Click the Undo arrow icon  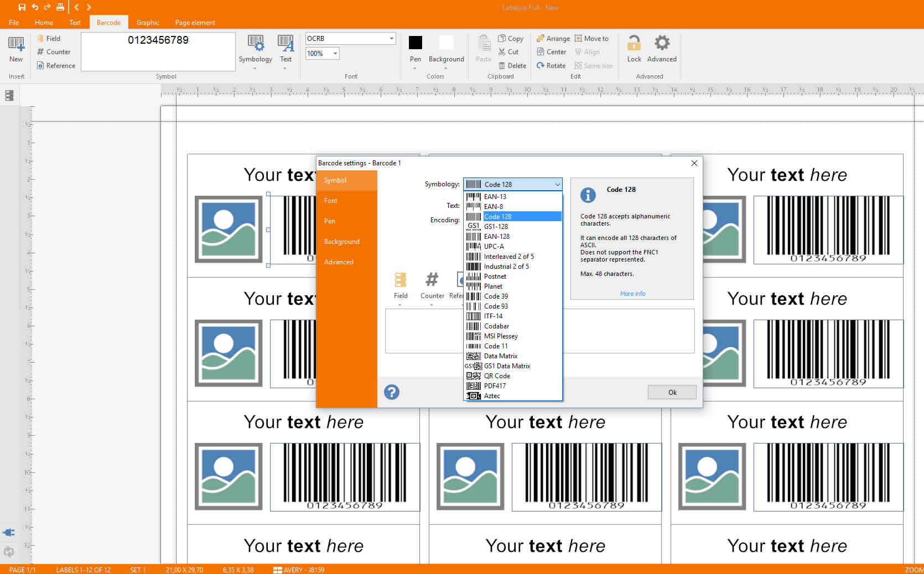coord(35,7)
